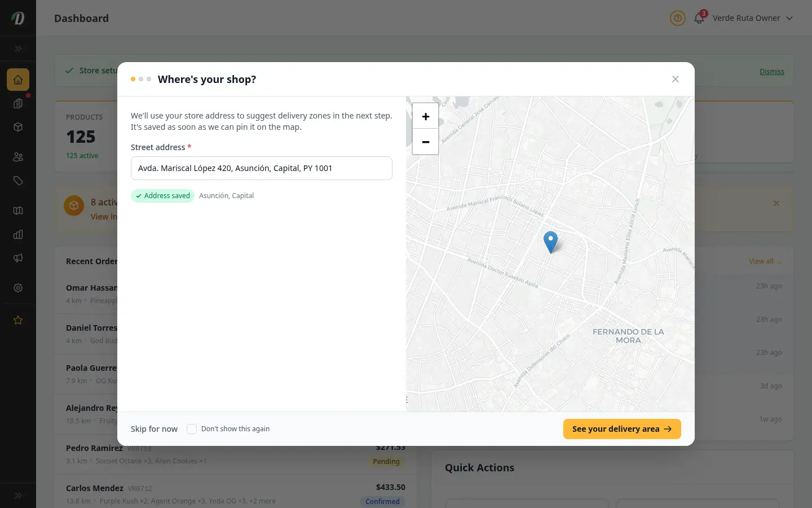Click the Fernando de la Mora map label
The width and height of the screenshot is (812, 508).
point(628,336)
